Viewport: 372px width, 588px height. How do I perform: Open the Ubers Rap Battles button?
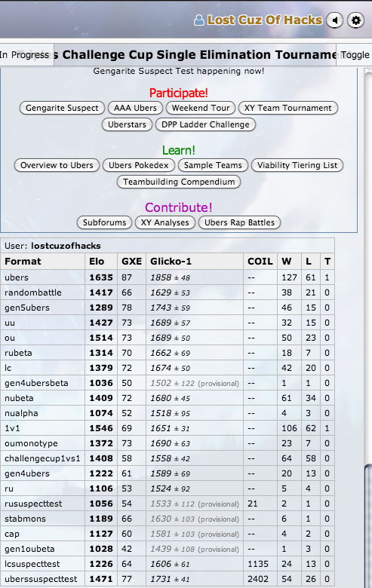pos(239,222)
